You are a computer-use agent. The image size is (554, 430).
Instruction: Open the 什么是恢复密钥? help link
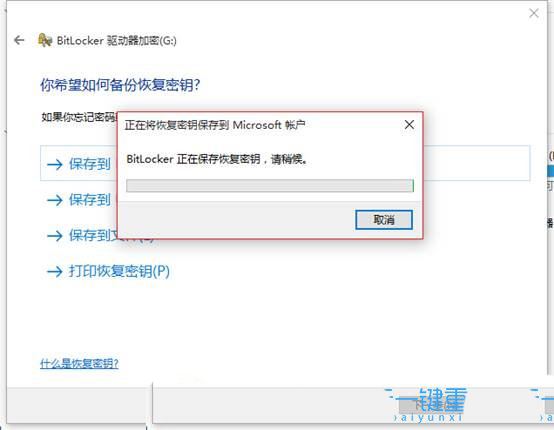79,363
